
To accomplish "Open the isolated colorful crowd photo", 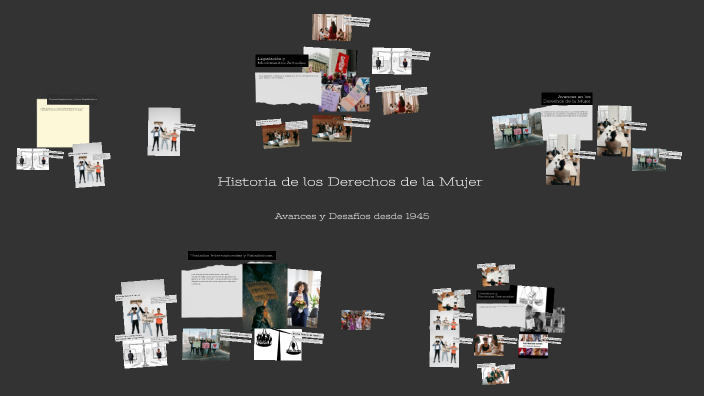I will pyautogui.click(x=356, y=320).
